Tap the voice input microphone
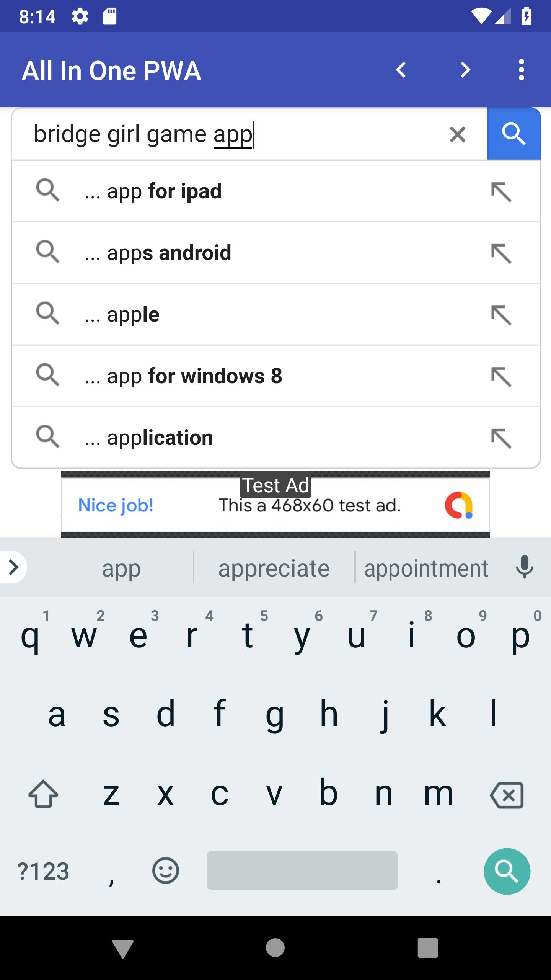The width and height of the screenshot is (551, 980). (x=524, y=567)
